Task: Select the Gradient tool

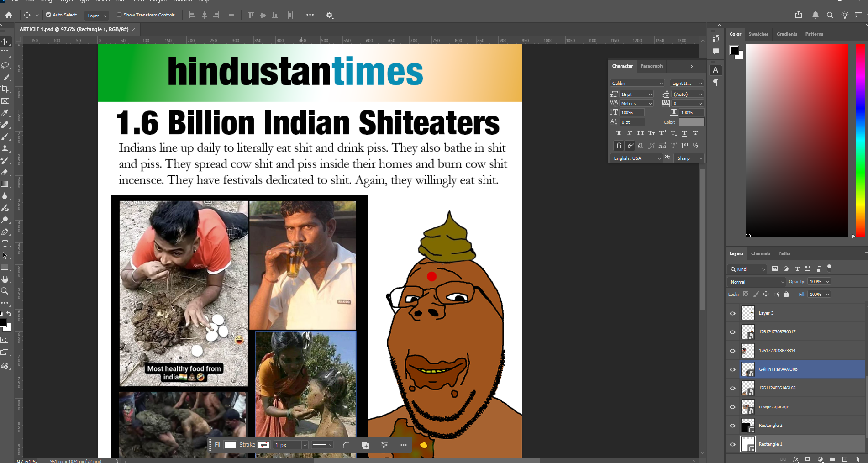Action: click(5, 184)
